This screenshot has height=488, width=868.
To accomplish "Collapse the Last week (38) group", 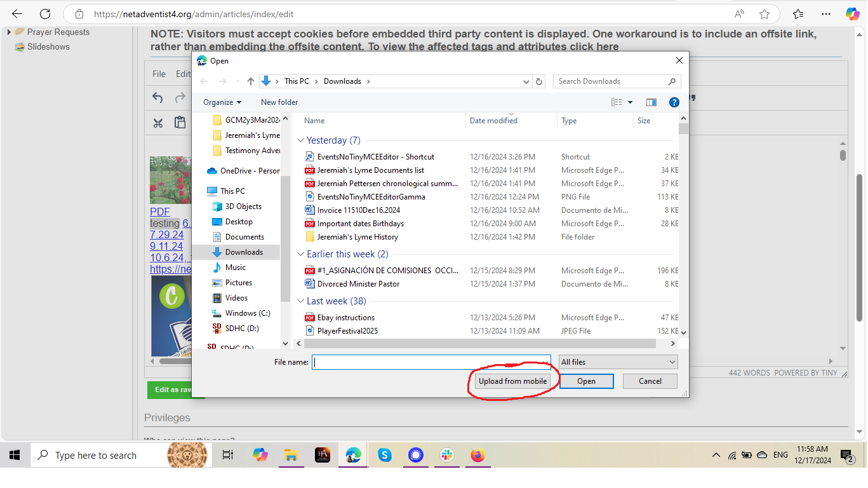I will coord(300,301).
